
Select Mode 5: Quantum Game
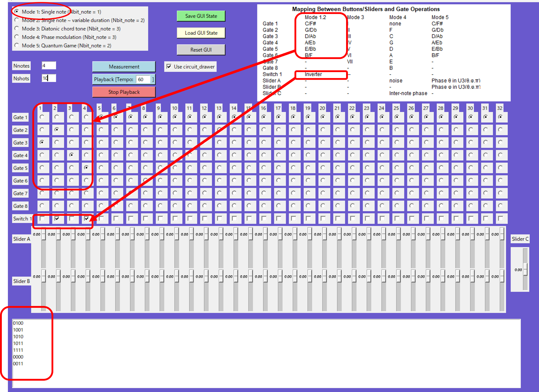click(17, 45)
